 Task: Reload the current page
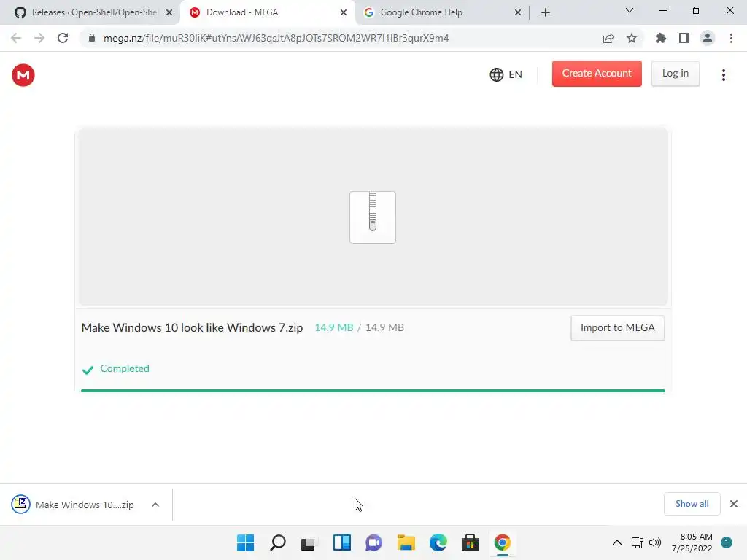tap(63, 38)
